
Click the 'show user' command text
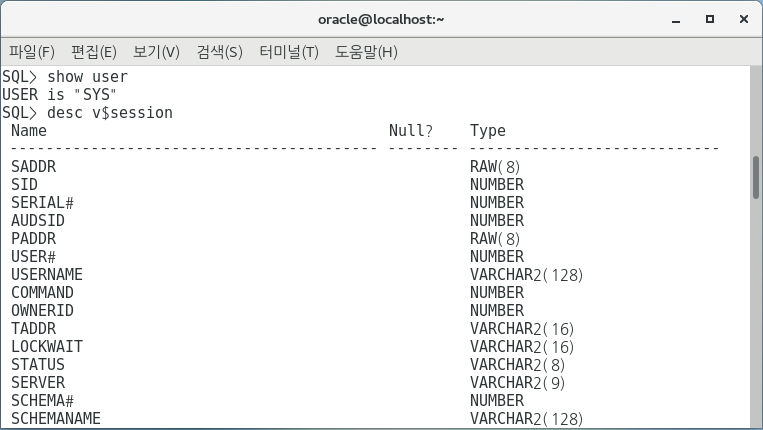88,77
